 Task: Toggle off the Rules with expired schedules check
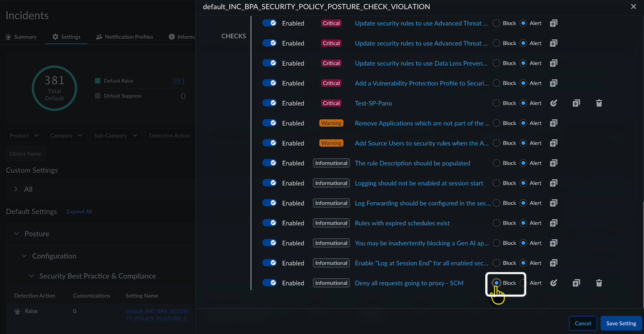(x=269, y=223)
